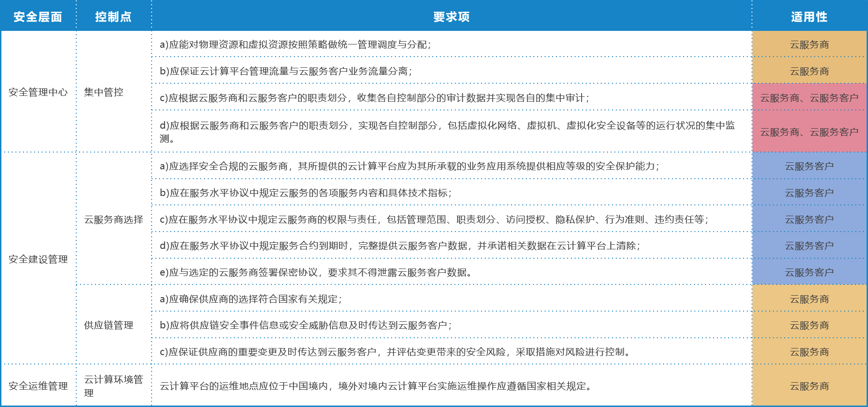868x407 pixels.
Task: Select the 云计算环境管理 control point cell
Action: pos(113,386)
